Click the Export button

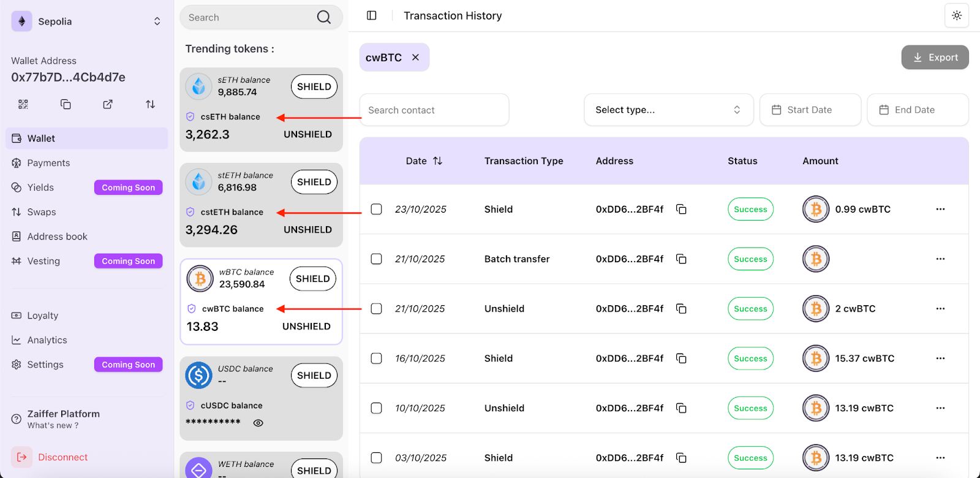(x=935, y=57)
